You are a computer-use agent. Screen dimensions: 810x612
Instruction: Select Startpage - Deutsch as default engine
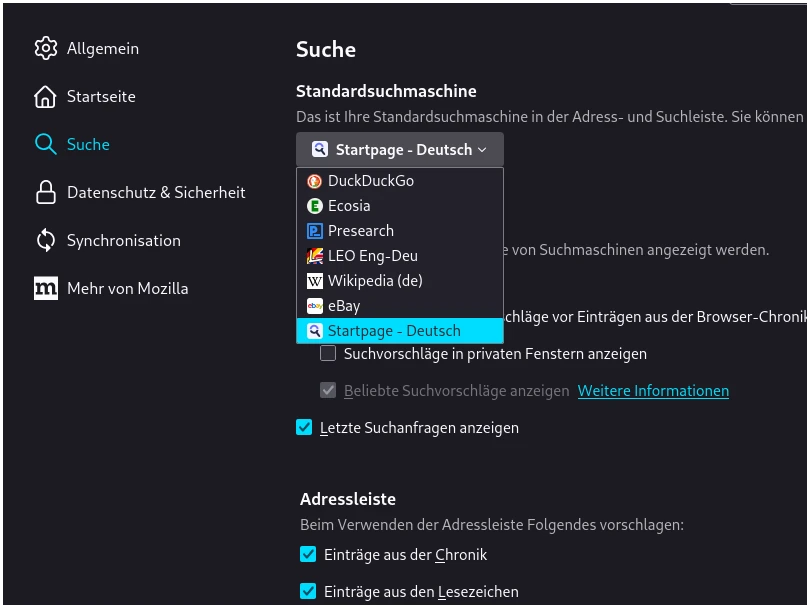click(394, 331)
